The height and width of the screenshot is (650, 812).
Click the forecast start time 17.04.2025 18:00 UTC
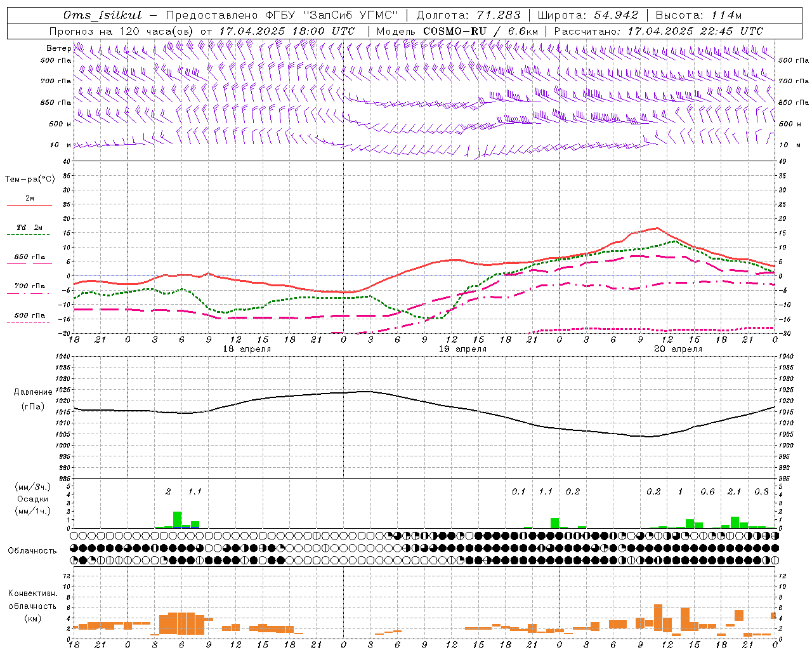tap(287, 31)
